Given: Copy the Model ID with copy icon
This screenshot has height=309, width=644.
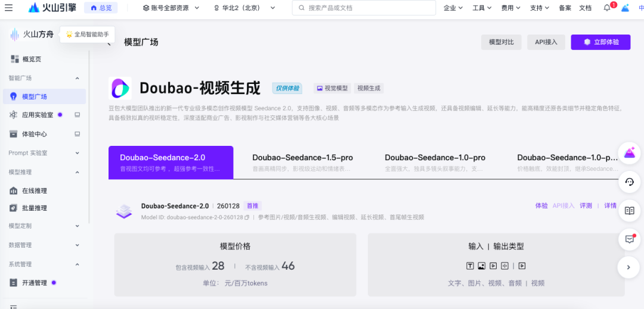Looking at the screenshot, I should (x=247, y=217).
